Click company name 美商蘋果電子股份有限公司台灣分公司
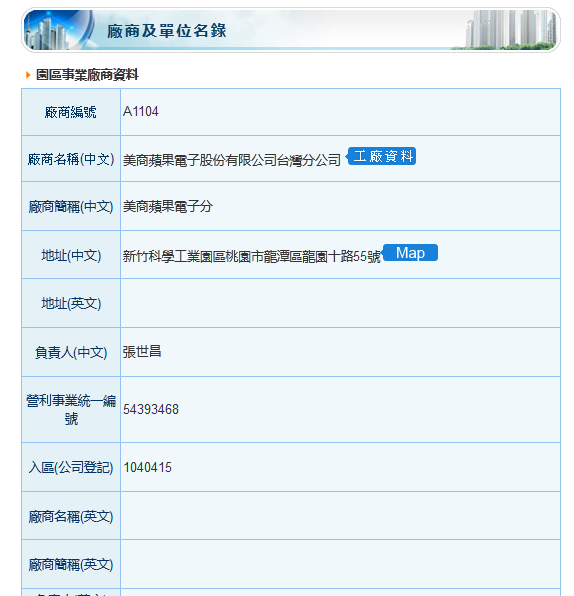574x596 pixels. pyautogui.click(x=232, y=160)
